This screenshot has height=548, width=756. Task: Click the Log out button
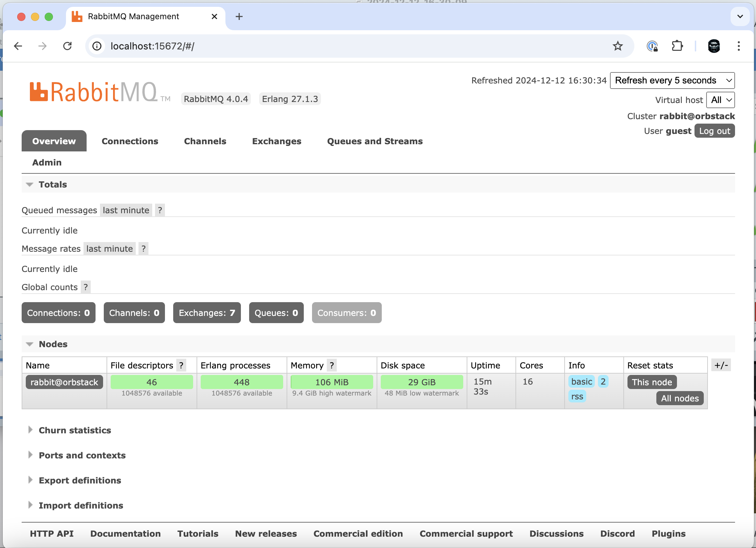click(714, 131)
